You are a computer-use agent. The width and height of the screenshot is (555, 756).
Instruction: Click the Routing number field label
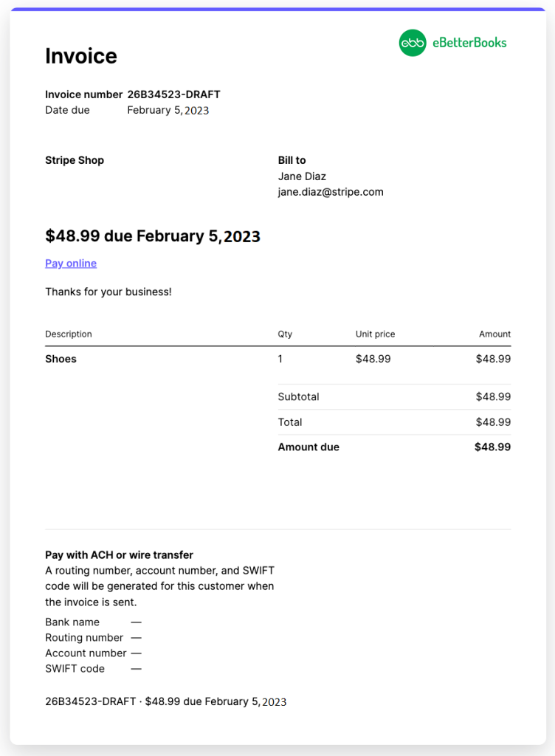pyautogui.click(x=84, y=638)
